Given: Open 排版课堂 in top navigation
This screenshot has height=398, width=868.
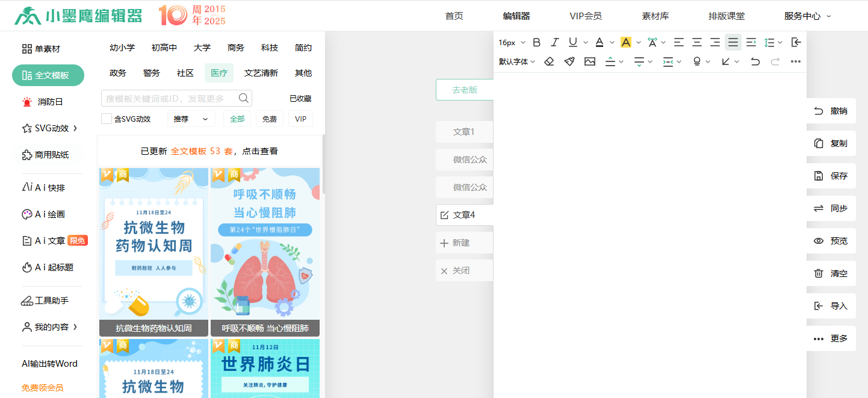Looking at the screenshot, I should click(727, 16).
